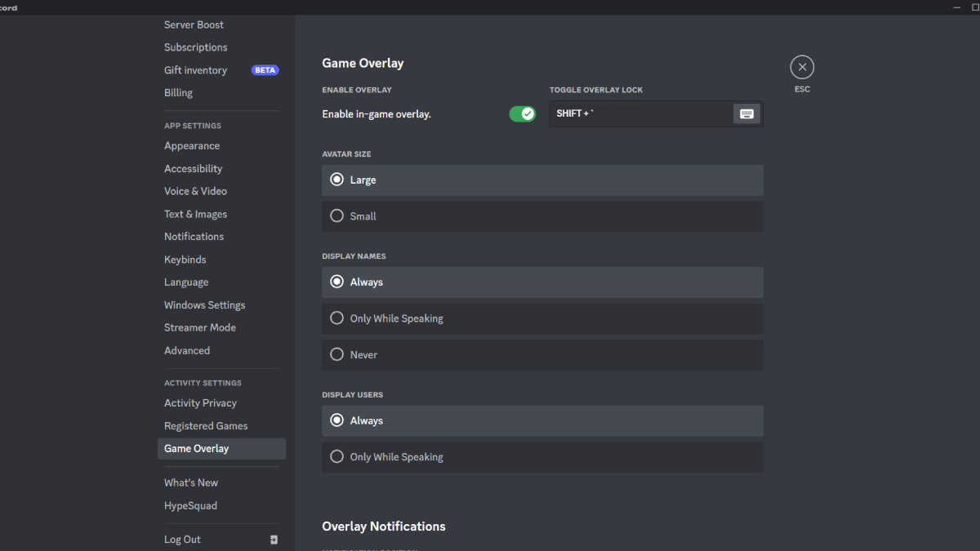Click the Log Out option
980x551 pixels.
[x=181, y=539]
